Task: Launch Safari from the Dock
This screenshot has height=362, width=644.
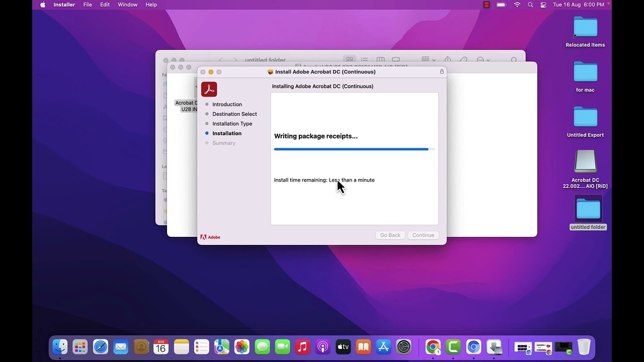Action: pos(101,346)
